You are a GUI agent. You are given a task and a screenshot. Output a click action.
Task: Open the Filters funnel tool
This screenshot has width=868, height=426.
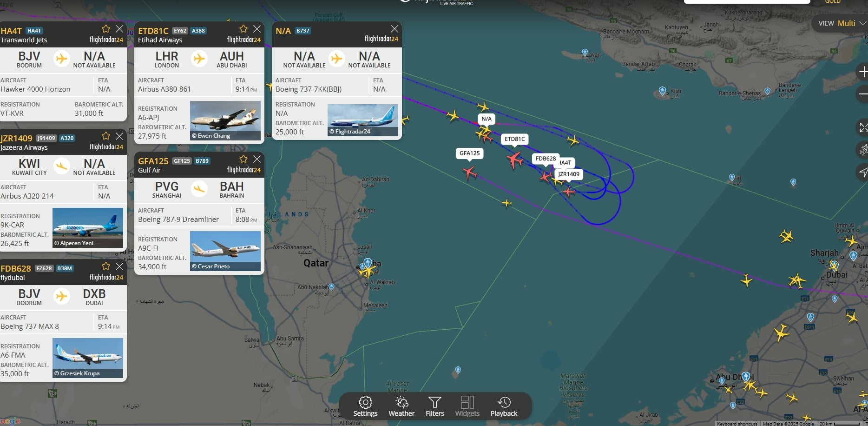pyautogui.click(x=435, y=406)
